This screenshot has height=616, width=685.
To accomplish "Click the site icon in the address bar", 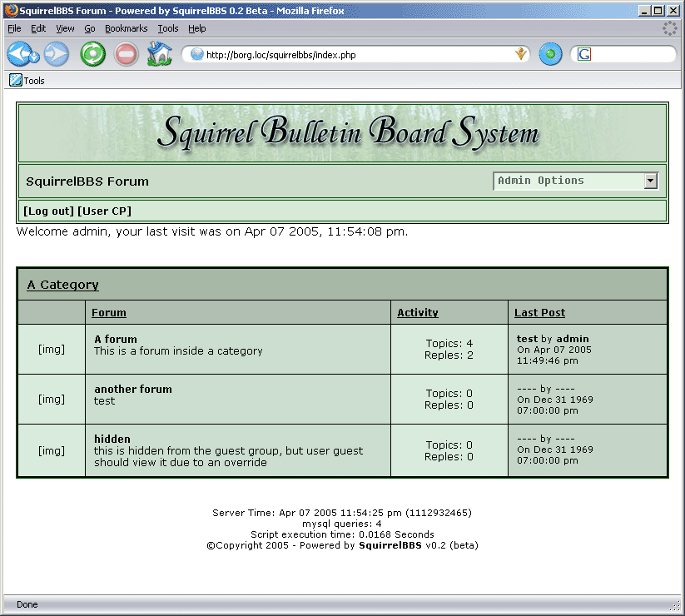I will 197,54.
